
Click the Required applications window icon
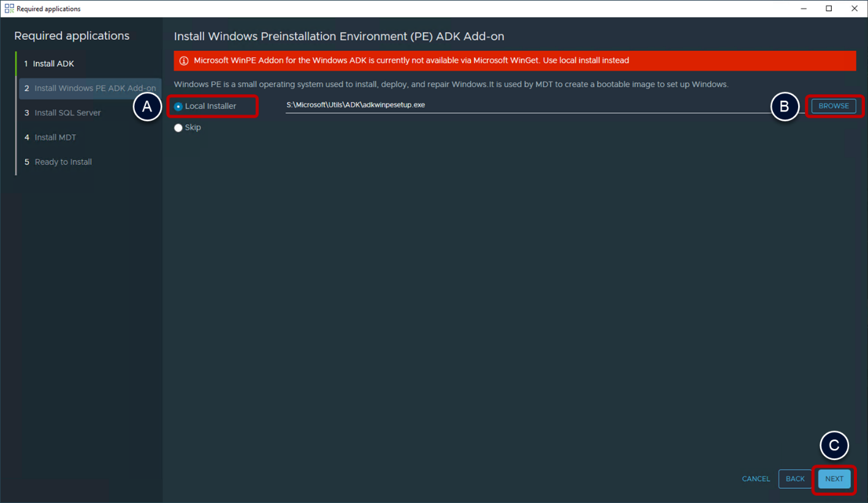click(9, 9)
